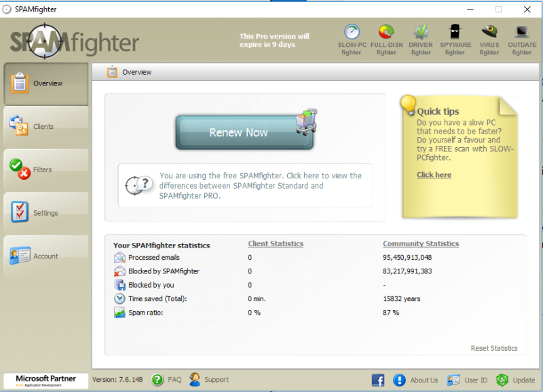
Task: Click the SPYWARE fighter icon
Action: [x=455, y=32]
